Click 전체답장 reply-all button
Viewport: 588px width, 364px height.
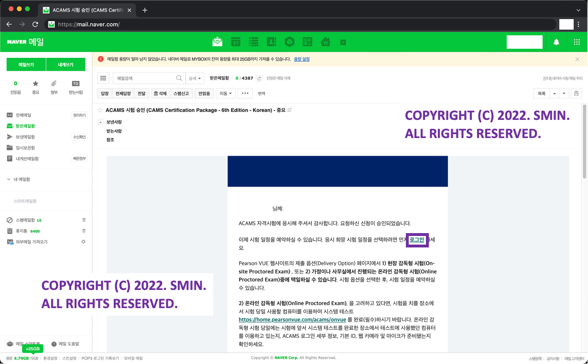tap(123, 94)
